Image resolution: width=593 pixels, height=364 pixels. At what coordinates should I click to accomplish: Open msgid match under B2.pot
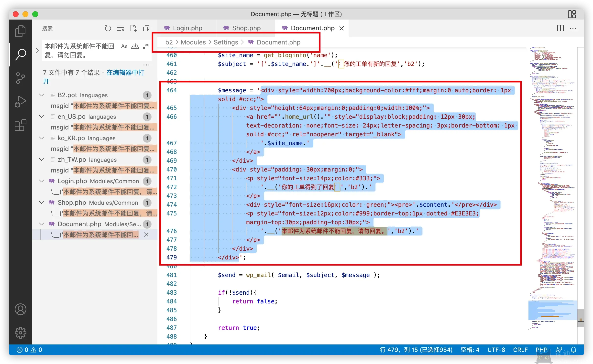(103, 106)
